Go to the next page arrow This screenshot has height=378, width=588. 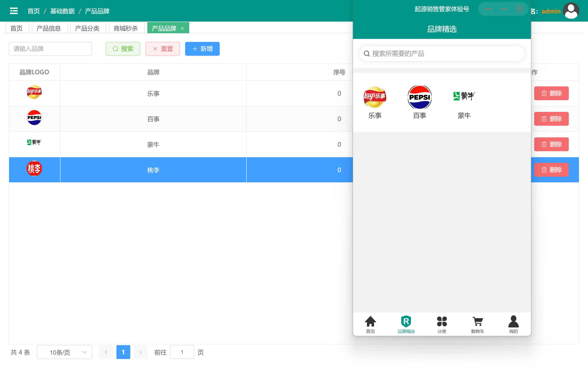tap(141, 352)
